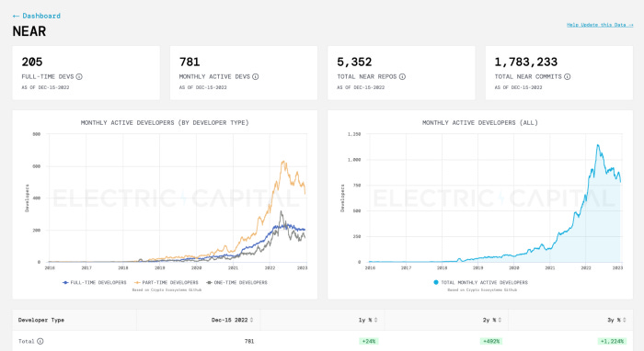644x351 pixels.
Task: Sort table by 3y % column
Action: (616, 320)
